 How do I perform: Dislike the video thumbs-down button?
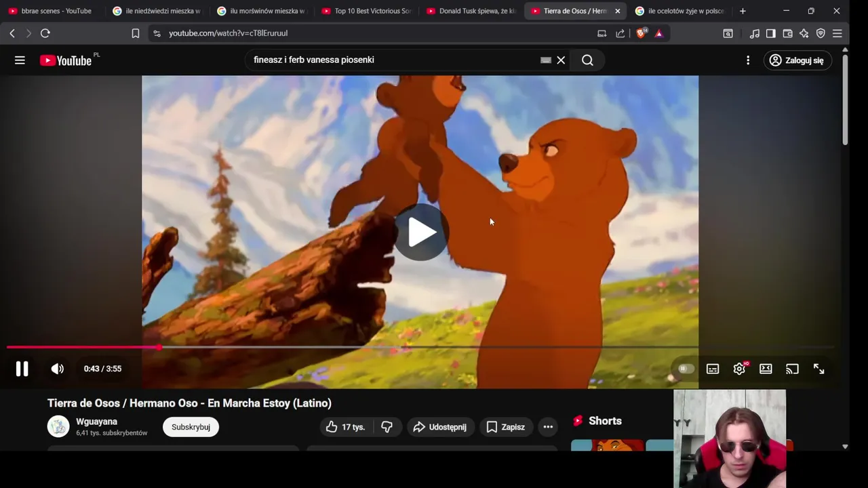tap(387, 427)
